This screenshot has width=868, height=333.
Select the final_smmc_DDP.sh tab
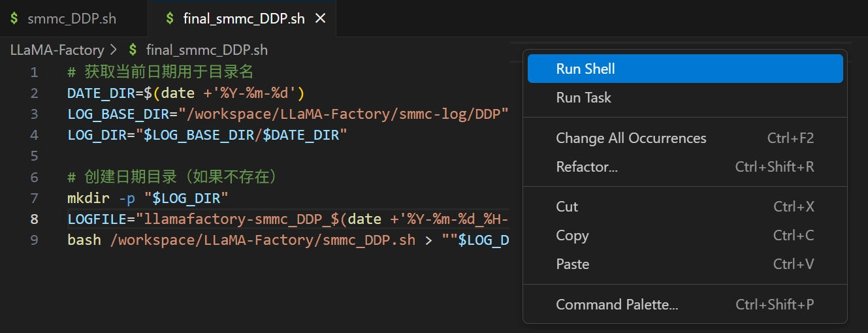click(244, 18)
